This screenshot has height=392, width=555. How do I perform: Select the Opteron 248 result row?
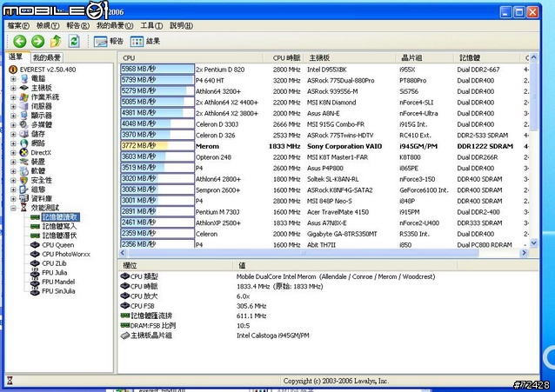[x=324, y=157]
